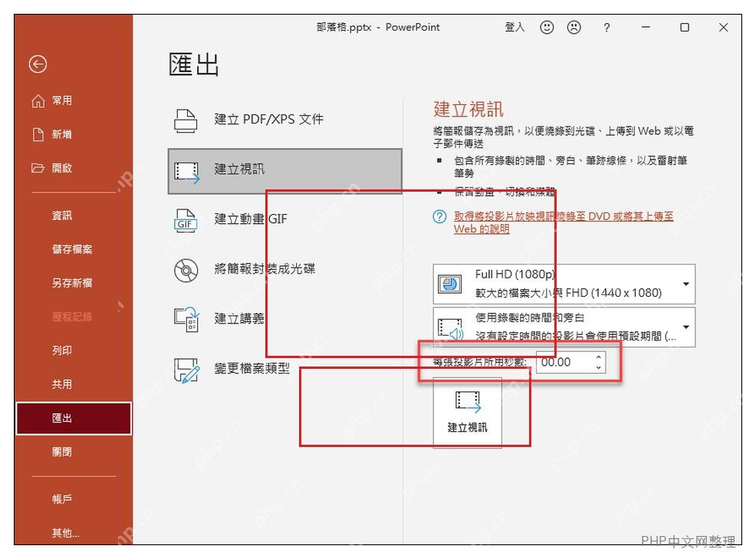Screen dimensions: 756x559
Task: Click the large 建立視訊 create button
Action: [467, 413]
